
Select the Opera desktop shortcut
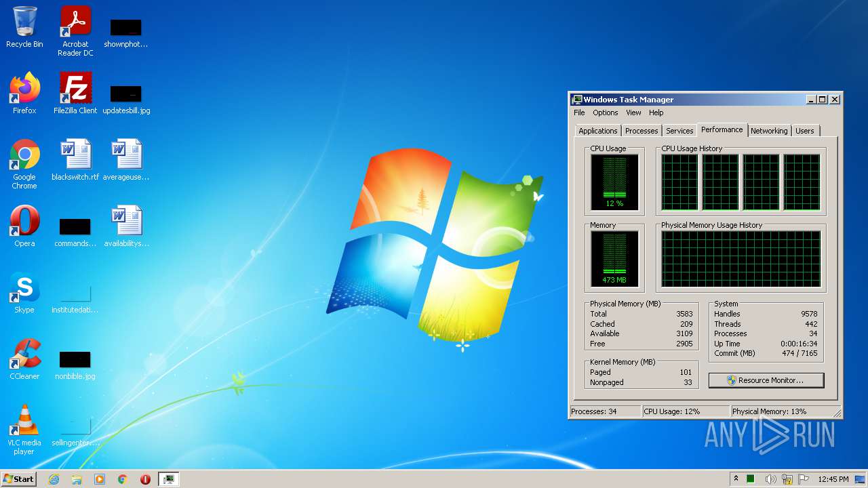pyautogui.click(x=24, y=226)
